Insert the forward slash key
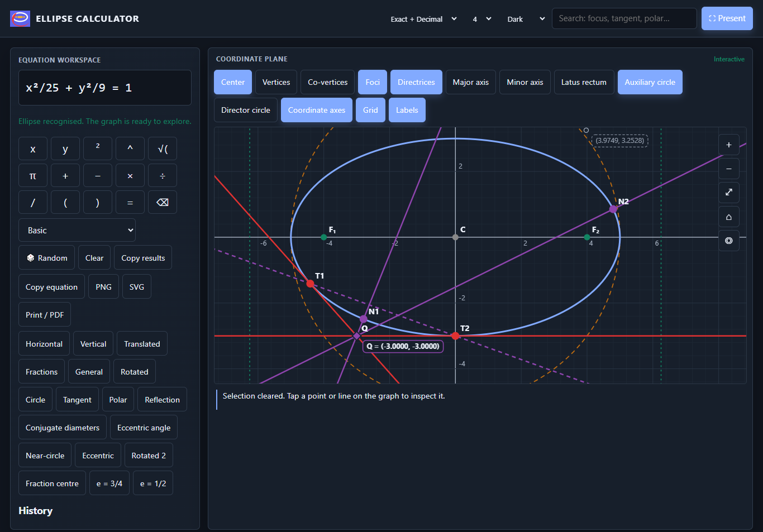 coord(33,202)
